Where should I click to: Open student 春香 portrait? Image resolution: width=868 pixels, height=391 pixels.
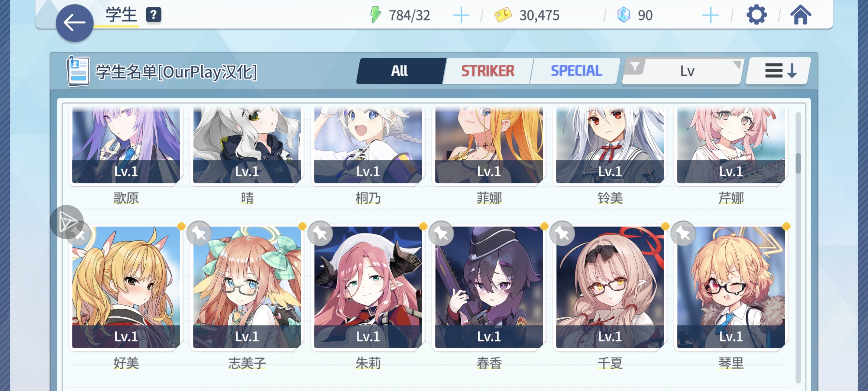[x=489, y=287]
